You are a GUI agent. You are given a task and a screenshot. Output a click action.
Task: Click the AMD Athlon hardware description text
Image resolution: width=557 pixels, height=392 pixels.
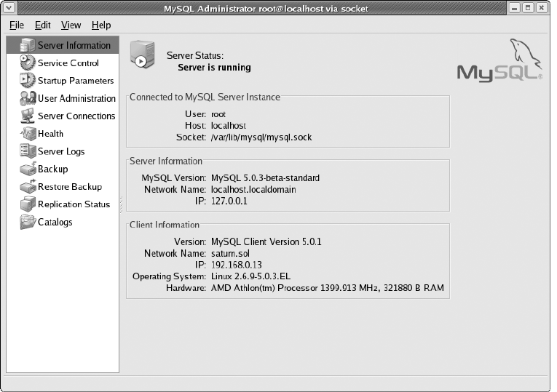click(x=328, y=288)
